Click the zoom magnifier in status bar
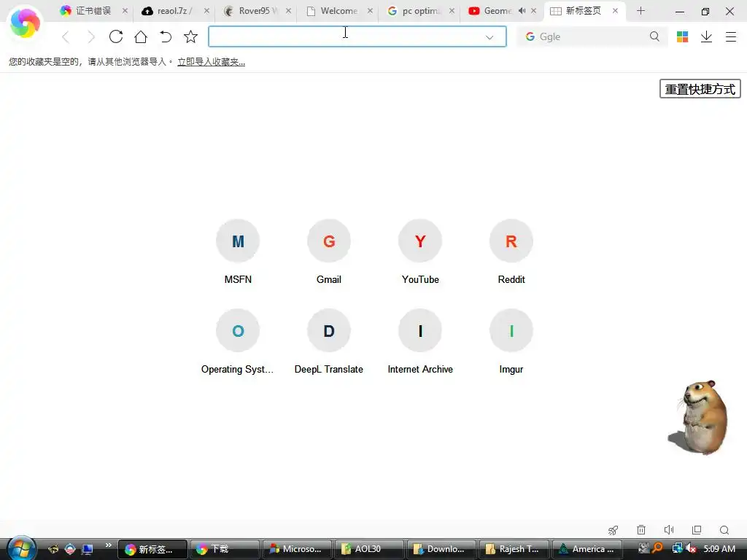The image size is (747, 560). pos(724,530)
